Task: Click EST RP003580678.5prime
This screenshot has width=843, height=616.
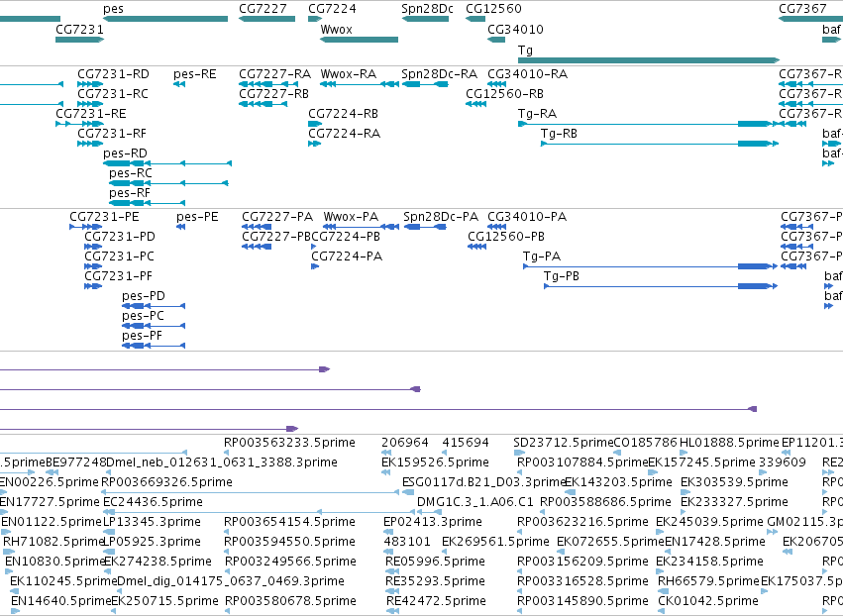Action: (290, 601)
